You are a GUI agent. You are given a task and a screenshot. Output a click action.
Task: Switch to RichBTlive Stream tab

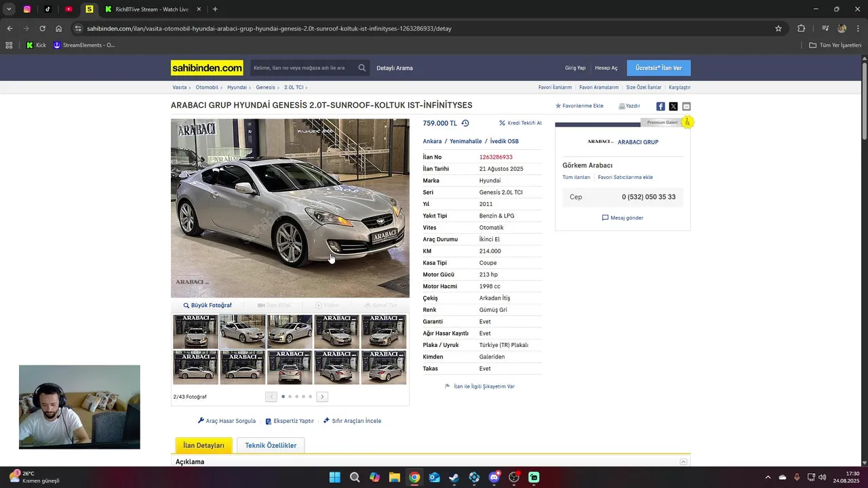pos(151,9)
